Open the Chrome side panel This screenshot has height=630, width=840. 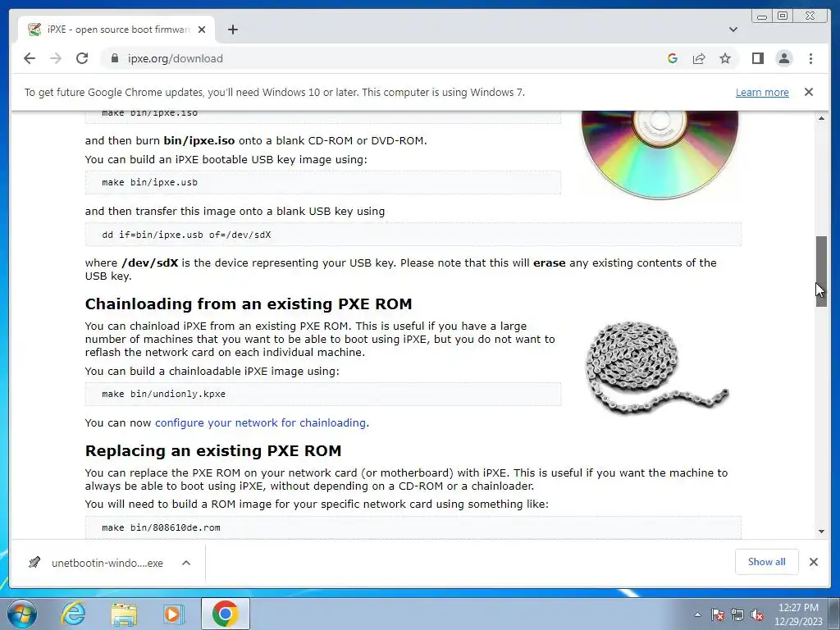757,58
